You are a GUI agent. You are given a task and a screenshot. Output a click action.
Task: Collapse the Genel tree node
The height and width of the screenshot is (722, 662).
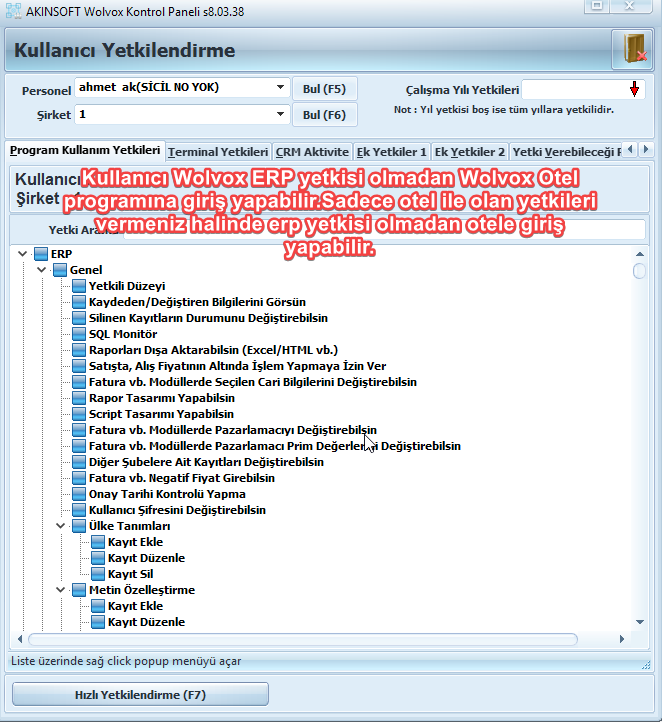[41, 270]
